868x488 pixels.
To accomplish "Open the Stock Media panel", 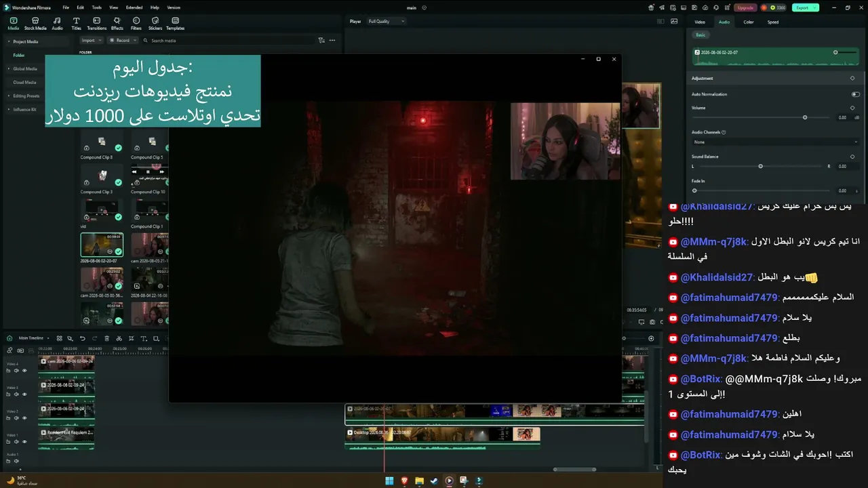I will tap(35, 24).
